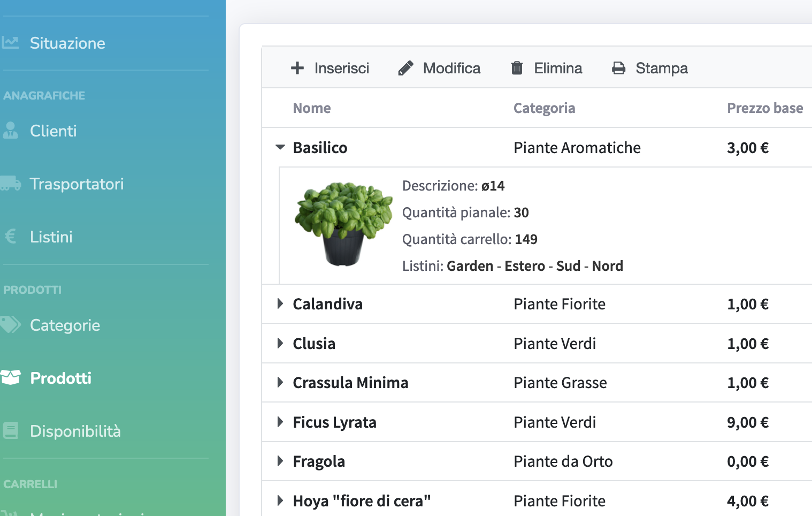Click the Basilico plant thumbnail image

343,223
